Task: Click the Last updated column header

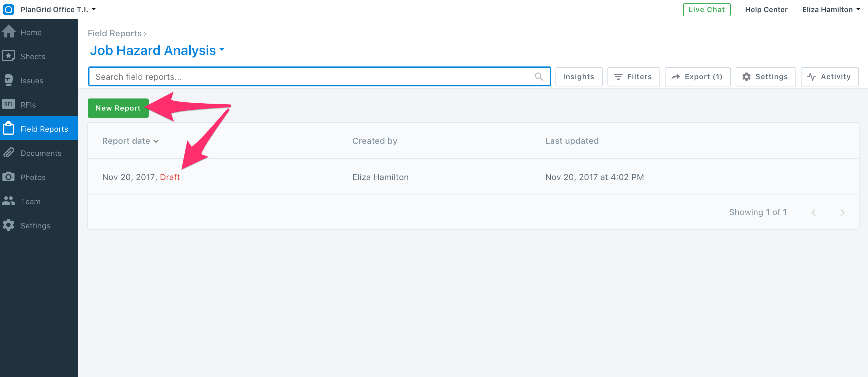Action: pos(572,141)
